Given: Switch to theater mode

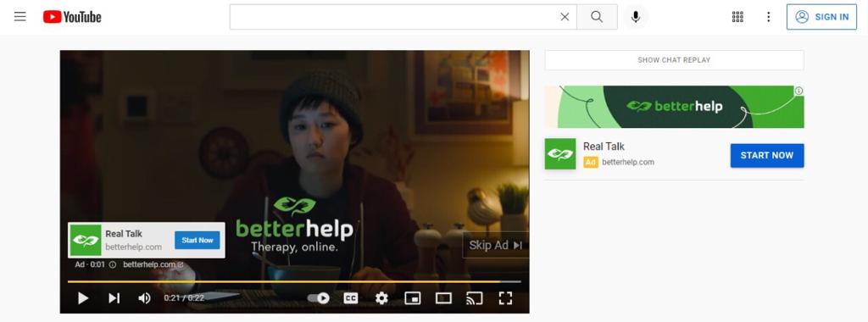Looking at the screenshot, I should pos(443,298).
